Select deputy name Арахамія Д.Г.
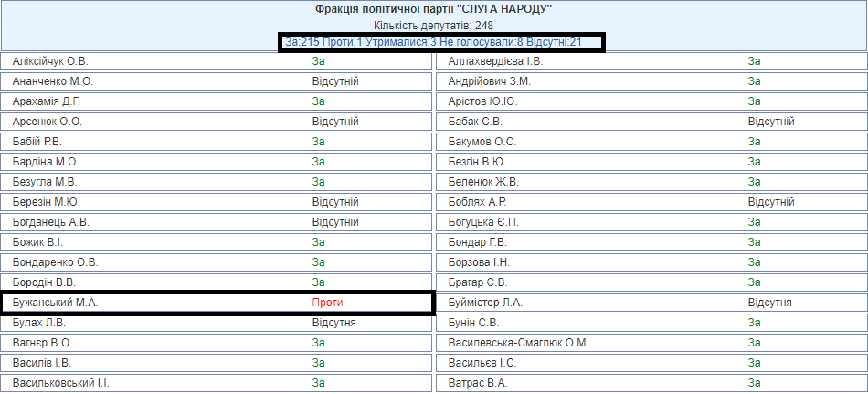Image resolution: width=868 pixels, height=394 pixels. click(48, 101)
